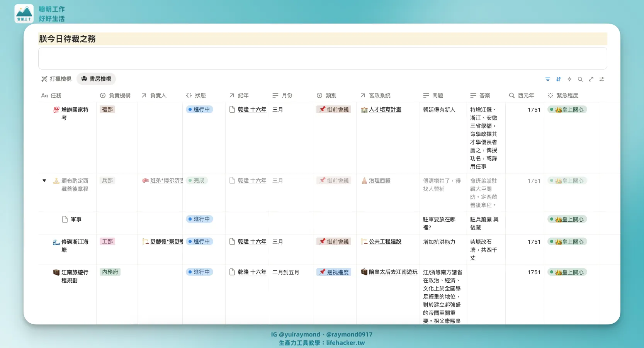Open the 負責機構 column header menu
Image resolution: width=644 pixels, height=348 pixels.
pos(116,95)
